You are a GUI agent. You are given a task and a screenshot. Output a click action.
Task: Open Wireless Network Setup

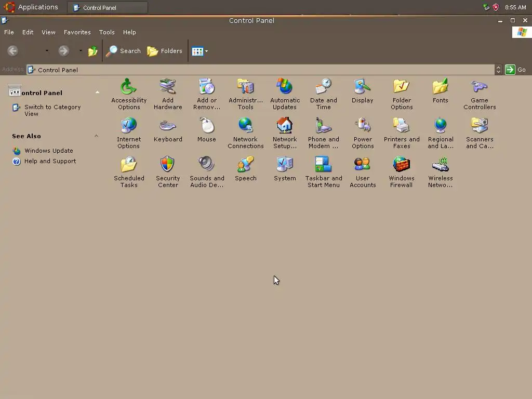(441, 172)
